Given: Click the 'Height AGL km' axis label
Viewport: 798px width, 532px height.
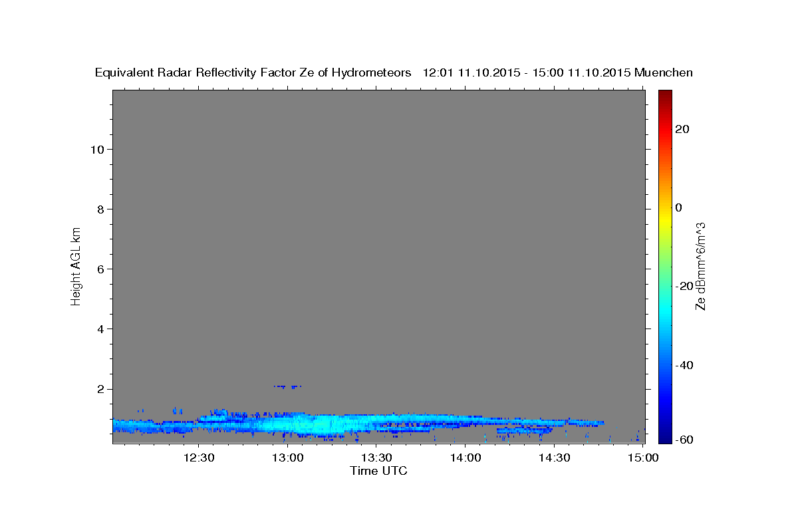Looking at the screenshot, I should [76, 265].
